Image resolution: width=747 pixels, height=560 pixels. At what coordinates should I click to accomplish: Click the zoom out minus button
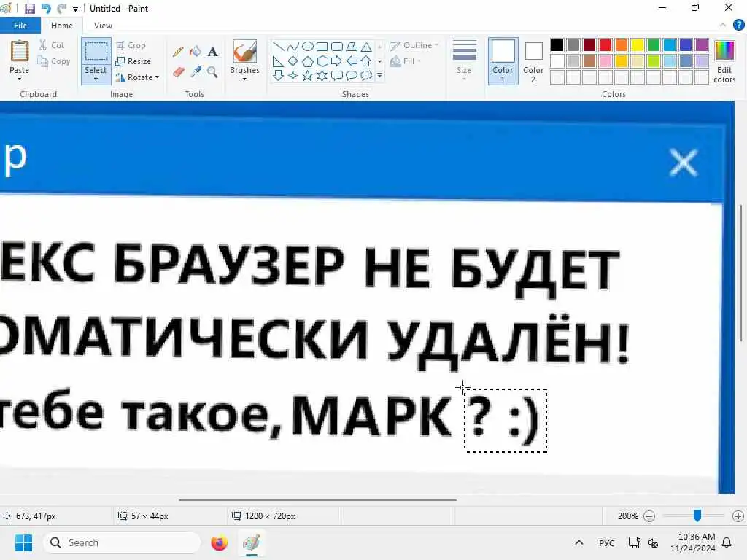(x=649, y=516)
